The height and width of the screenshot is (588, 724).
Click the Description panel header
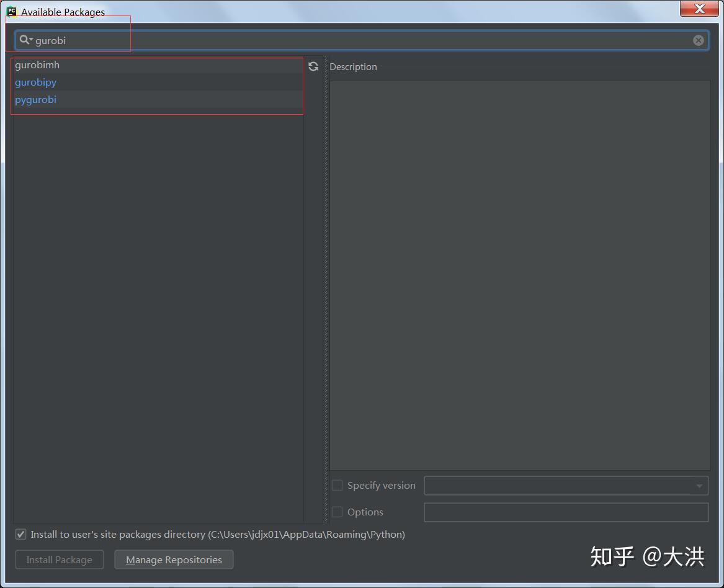click(x=353, y=67)
